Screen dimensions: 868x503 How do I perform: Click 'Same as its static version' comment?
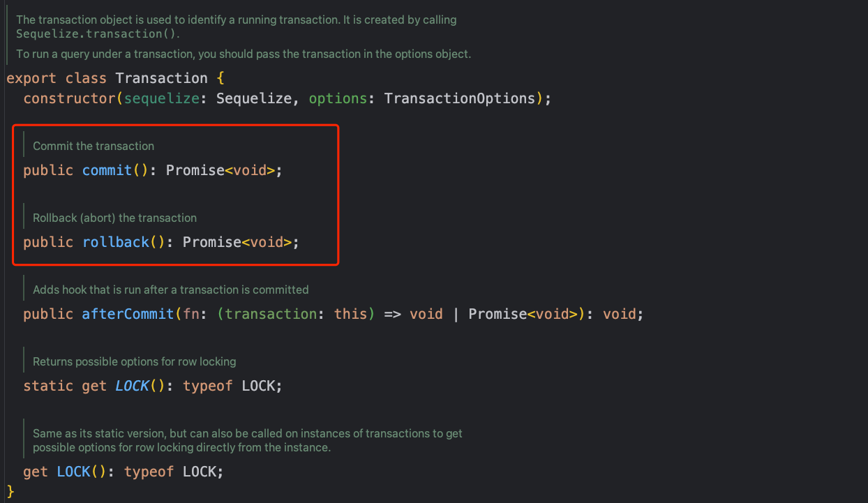tap(248, 440)
